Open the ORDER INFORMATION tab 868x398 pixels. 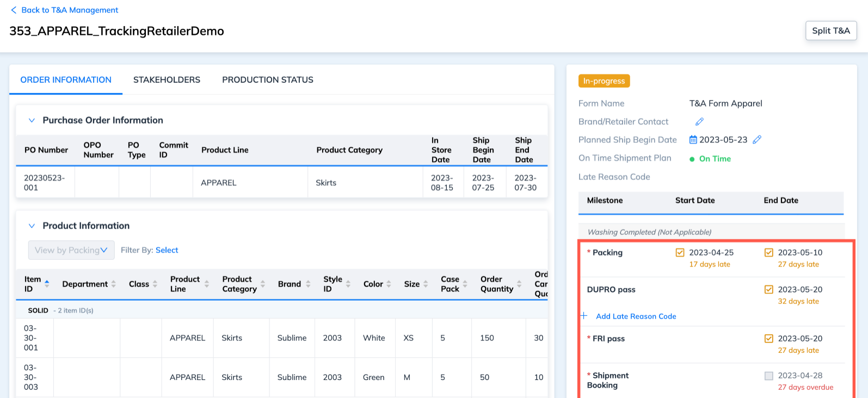pos(66,80)
